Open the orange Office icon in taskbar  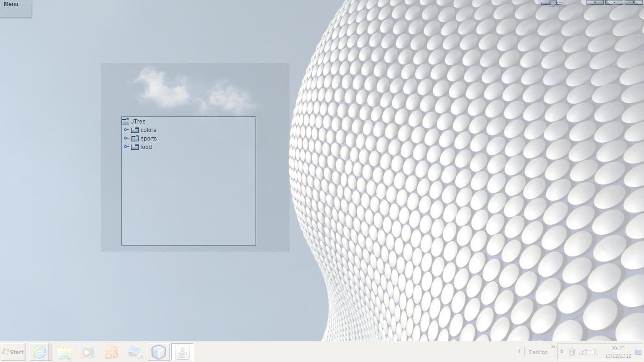tap(111, 352)
